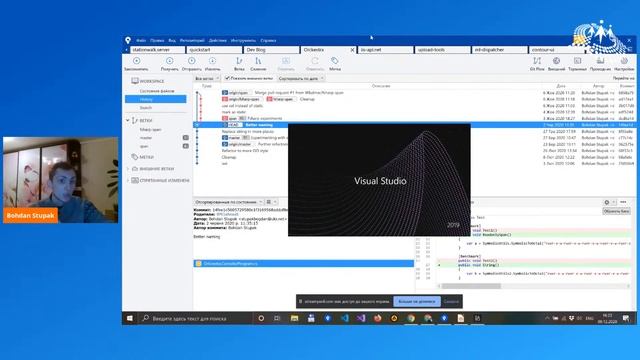Image resolution: width=640 pixels, height=360 pixels.
Task: Open the file list view mode dropdown
Action: pos(271,202)
